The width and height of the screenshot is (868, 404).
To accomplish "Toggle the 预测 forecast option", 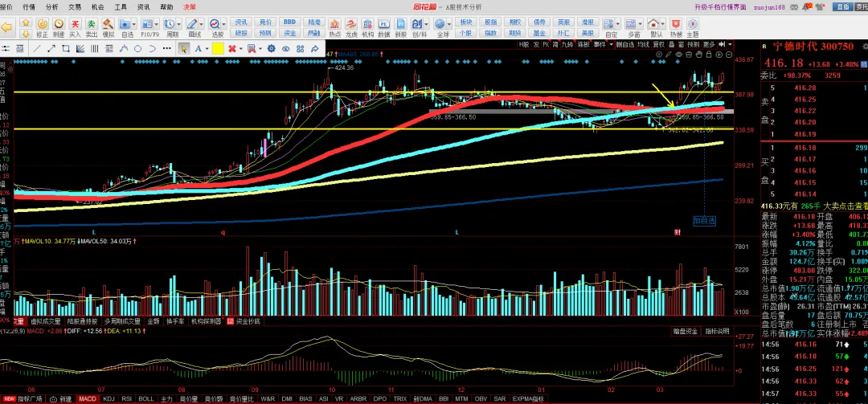I will 694,44.
